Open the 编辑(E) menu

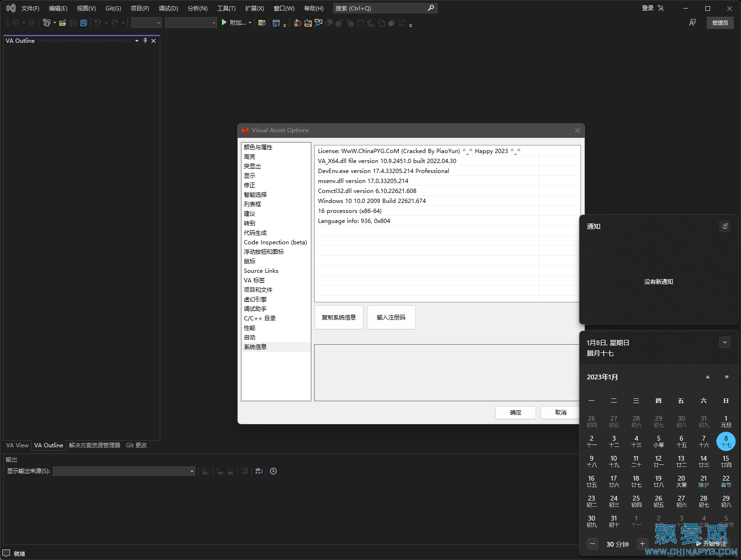58,8
